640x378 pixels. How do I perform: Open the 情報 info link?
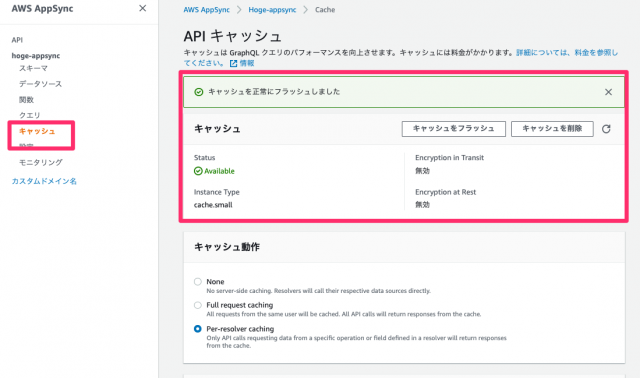247,63
